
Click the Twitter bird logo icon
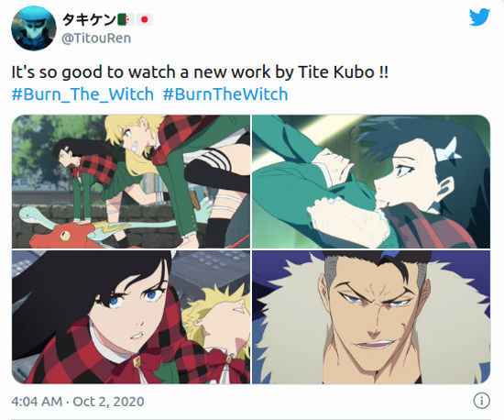pos(479,17)
